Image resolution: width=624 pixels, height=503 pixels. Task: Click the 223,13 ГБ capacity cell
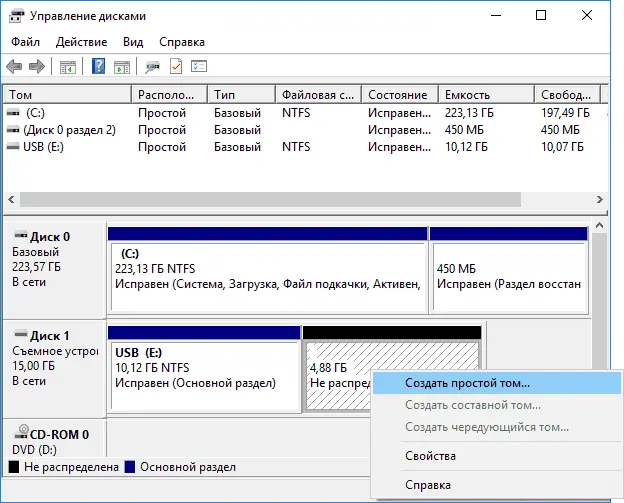[x=469, y=113]
